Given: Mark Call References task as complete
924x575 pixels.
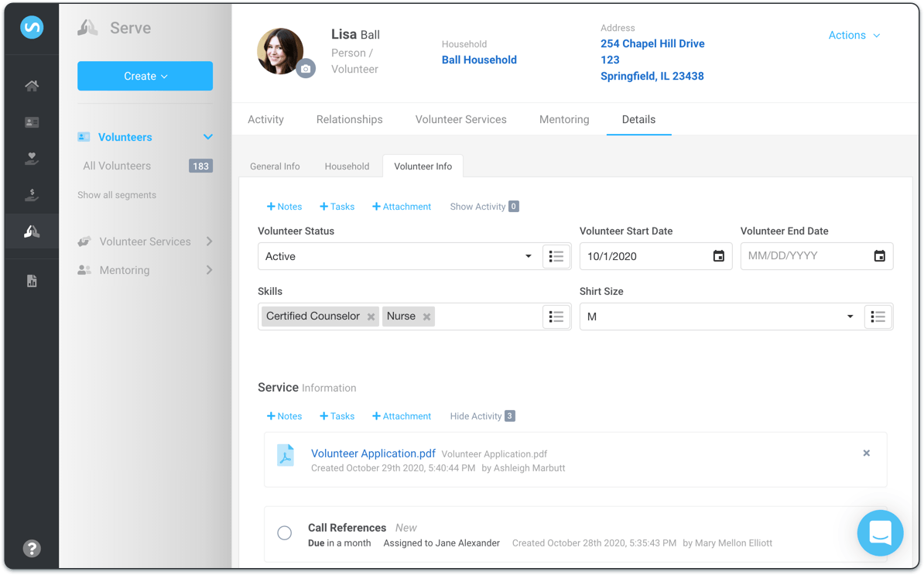Looking at the screenshot, I should click(x=284, y=532).
